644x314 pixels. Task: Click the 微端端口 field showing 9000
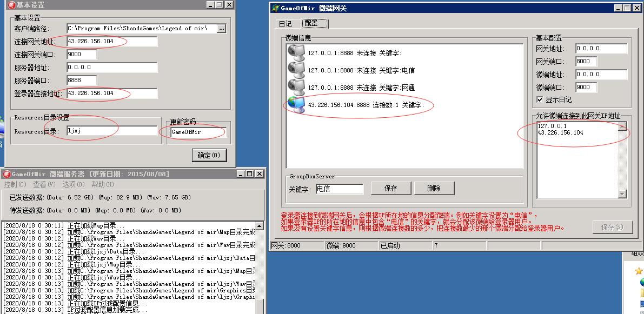click(x=586, y=88)
